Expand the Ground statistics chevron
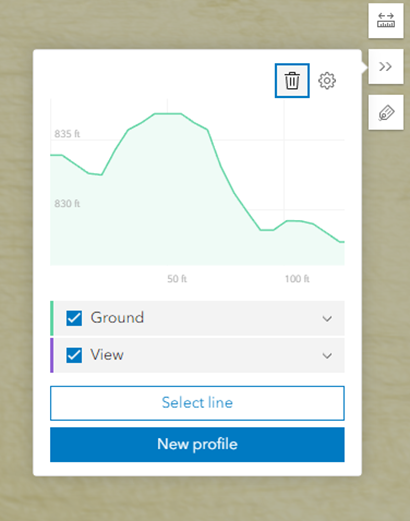Screen dimensions: 410x521 click(x=327, y=319)
